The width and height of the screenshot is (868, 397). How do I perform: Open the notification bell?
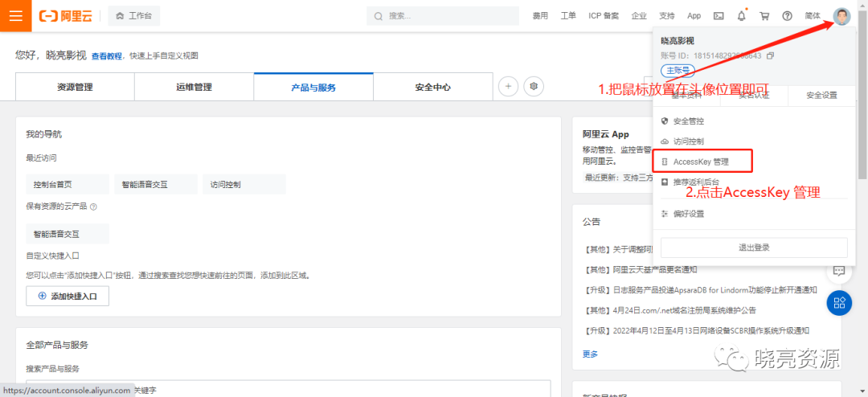(742, 16)
